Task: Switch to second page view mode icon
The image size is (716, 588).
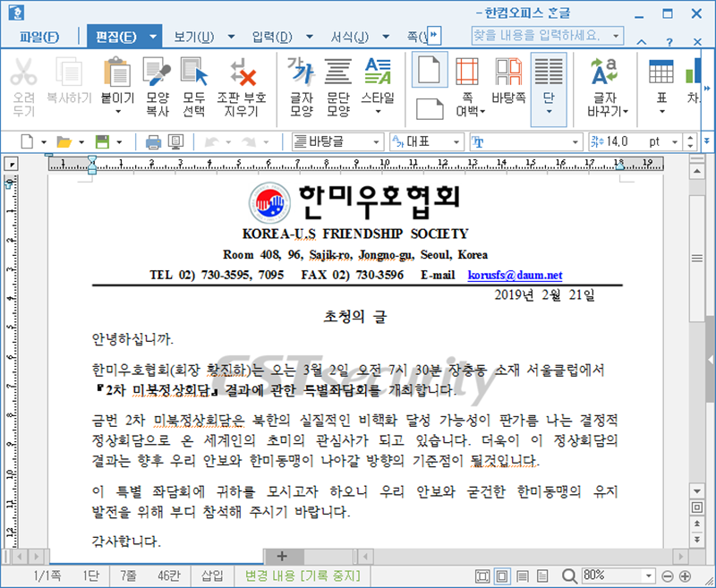Action: (502, 576)
